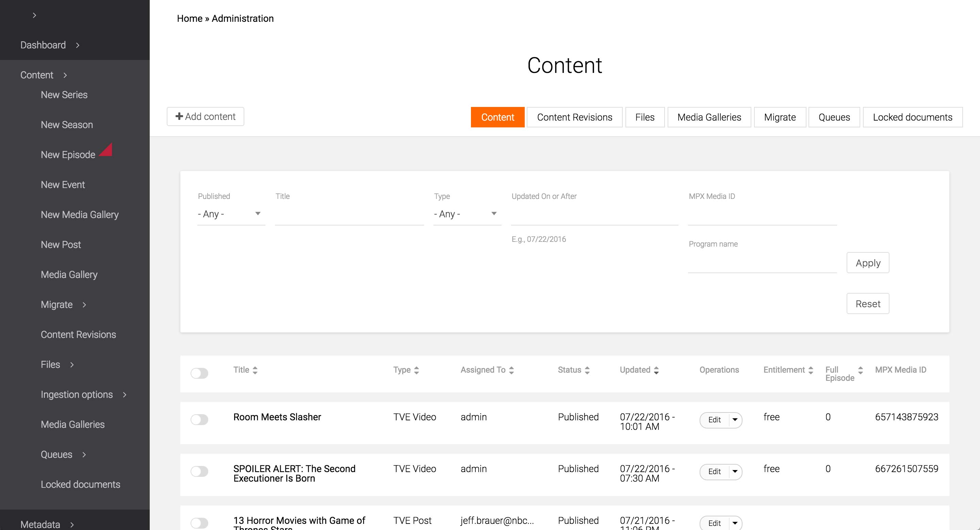
Task: Sort by Updated date arrows
Action: coord(656,370)
